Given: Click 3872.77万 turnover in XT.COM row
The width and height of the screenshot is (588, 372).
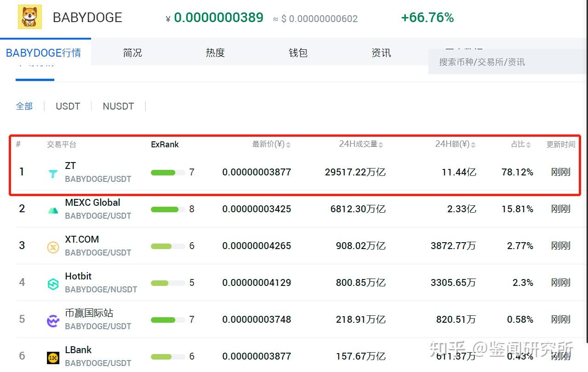Looking at the screenshot, I should [453, 246].
